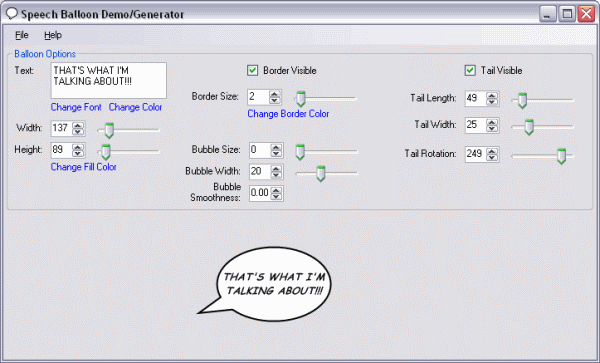Click the Change Color link

click(x=135, y=107)
